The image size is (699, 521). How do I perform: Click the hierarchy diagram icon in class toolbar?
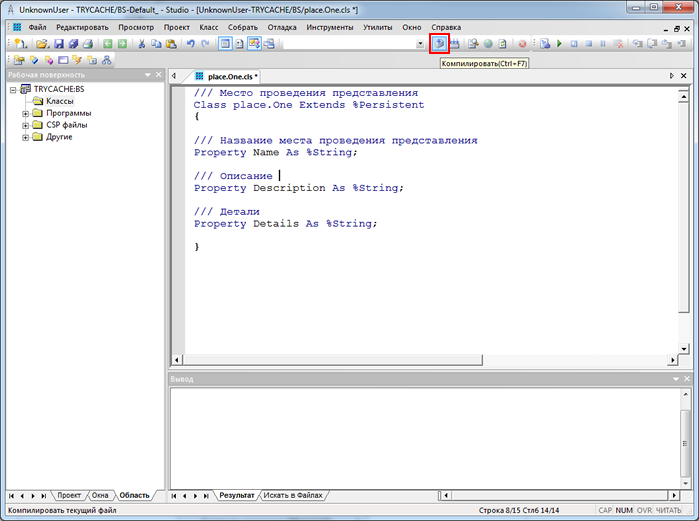pos(107,60)
